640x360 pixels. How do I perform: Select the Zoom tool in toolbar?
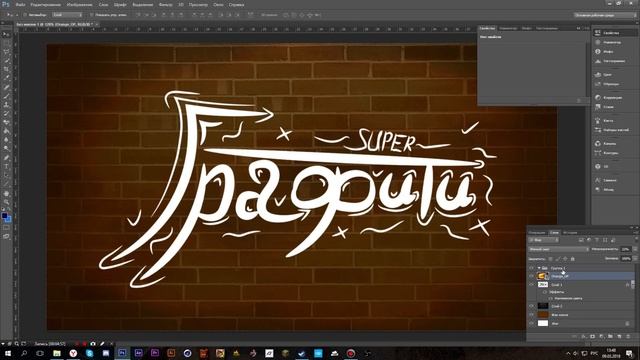click(7, 202)
